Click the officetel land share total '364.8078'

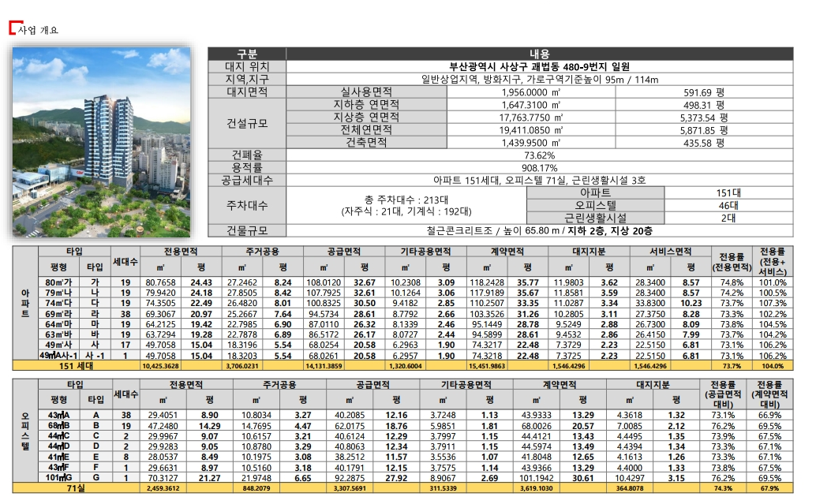tap(629, 489)
